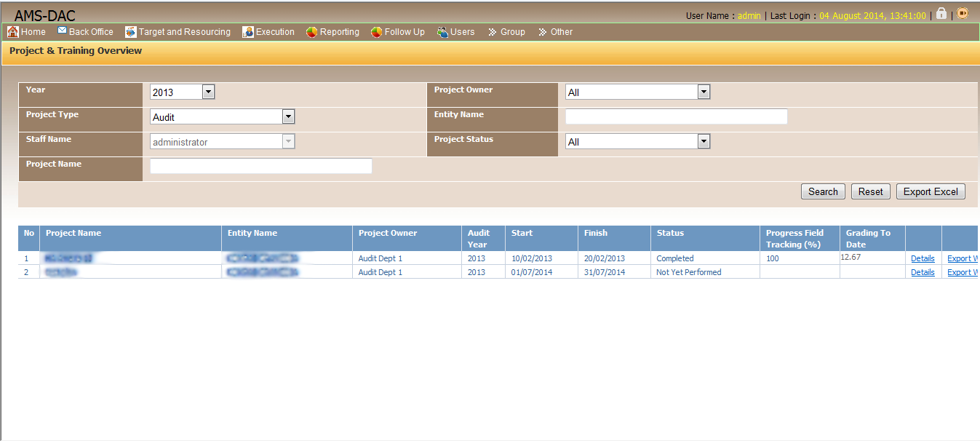Open the Group menu

(506, 32)
